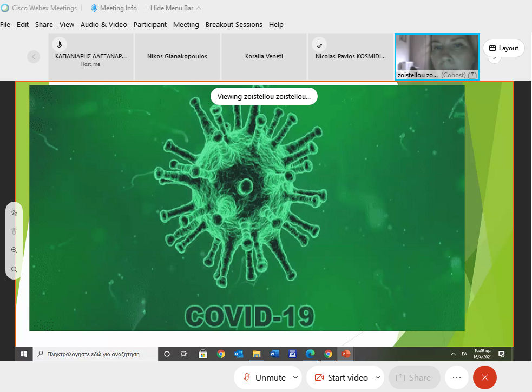This screenshot has height=392, width=532.
Task: Open the Breakout Sessions menu
Action: coord(234,24)
